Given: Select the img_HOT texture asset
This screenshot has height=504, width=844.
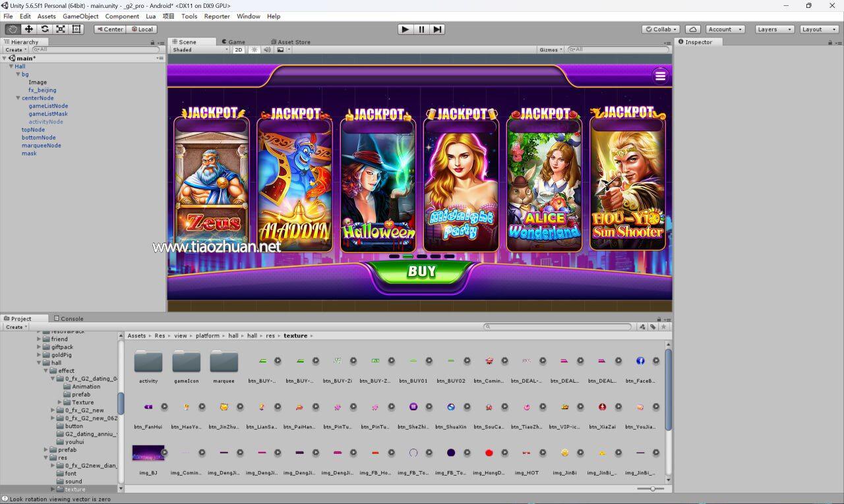Looking at the screenshot, I should pyautogui.click(x=527, y=459).
